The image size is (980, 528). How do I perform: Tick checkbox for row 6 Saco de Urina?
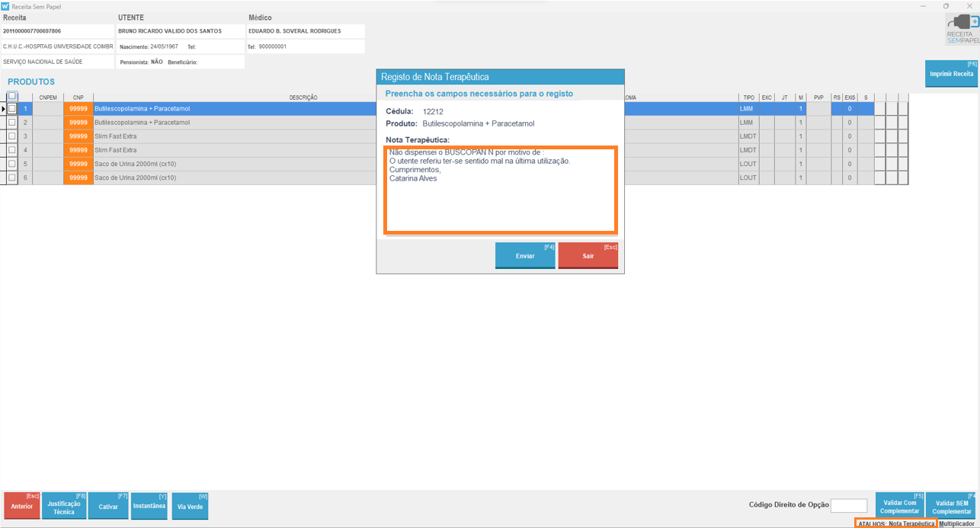pos(11,178)
